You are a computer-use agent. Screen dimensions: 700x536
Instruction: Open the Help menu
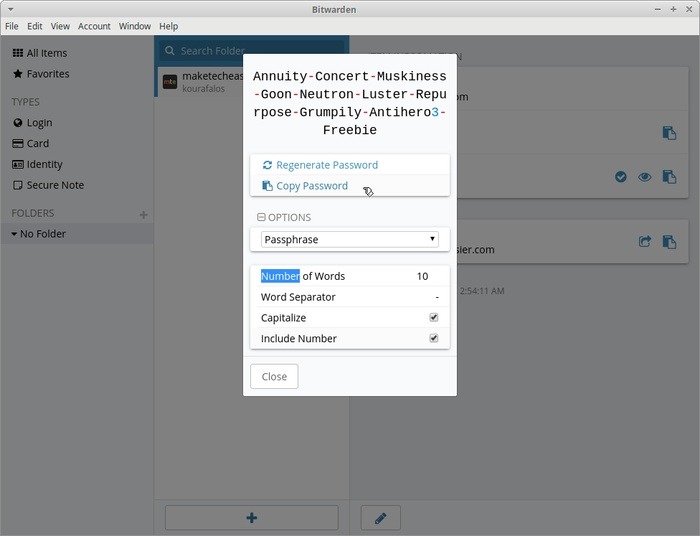[169, 26]
